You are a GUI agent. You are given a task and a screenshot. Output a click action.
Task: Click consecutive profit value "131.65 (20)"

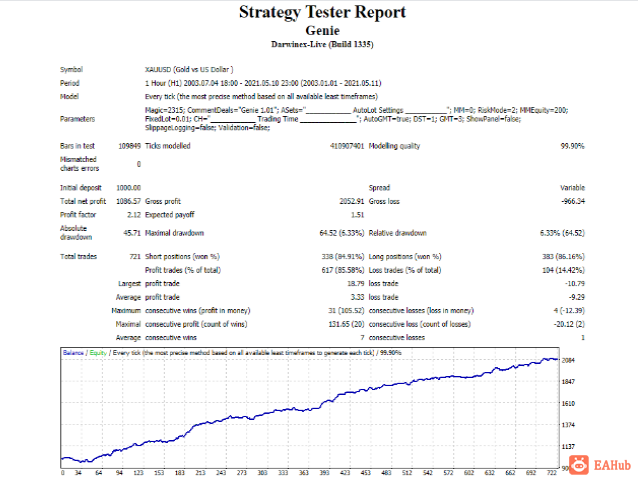click(346, 324)
